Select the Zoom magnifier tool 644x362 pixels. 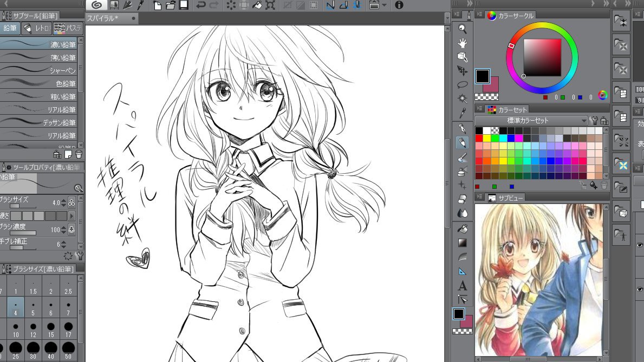(463, 29)
